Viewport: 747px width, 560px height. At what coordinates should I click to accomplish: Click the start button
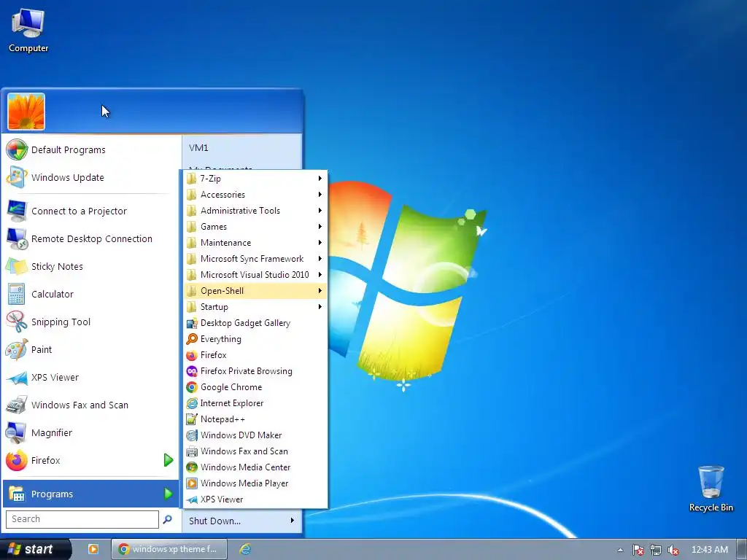(x=34, y=549)
